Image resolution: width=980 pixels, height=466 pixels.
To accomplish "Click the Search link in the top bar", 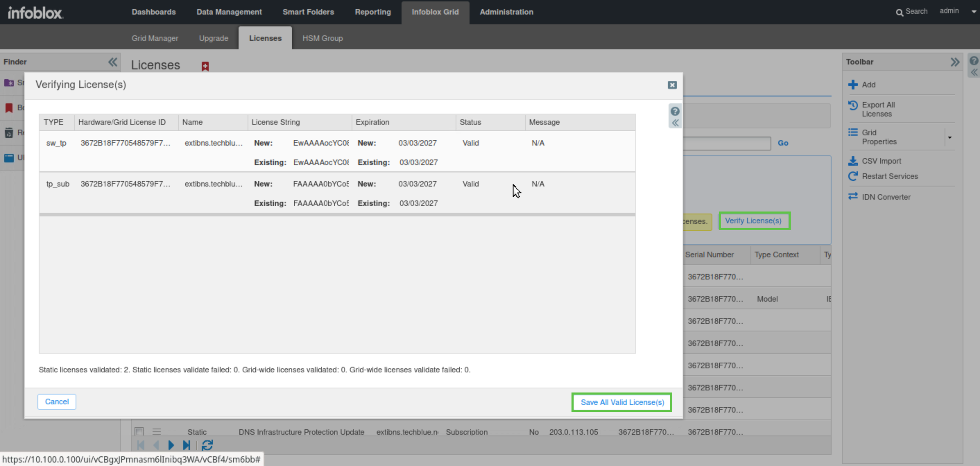I will click(916, 11).
